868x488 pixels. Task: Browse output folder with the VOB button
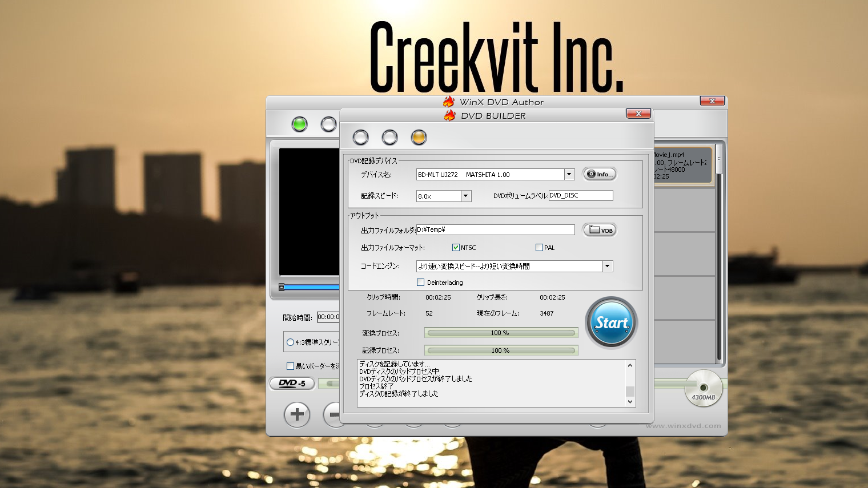[x=600, y=230]
